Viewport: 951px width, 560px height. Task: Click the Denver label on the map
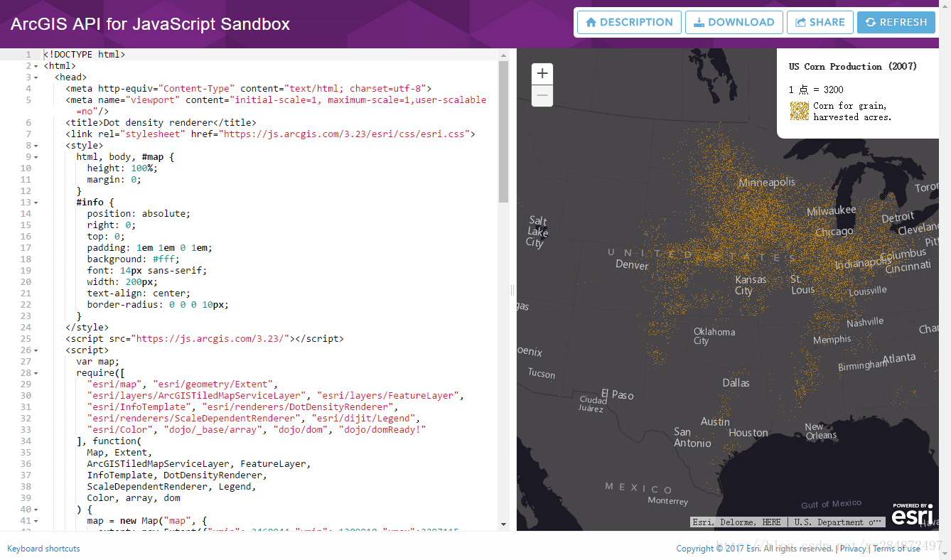click(632, 265)
